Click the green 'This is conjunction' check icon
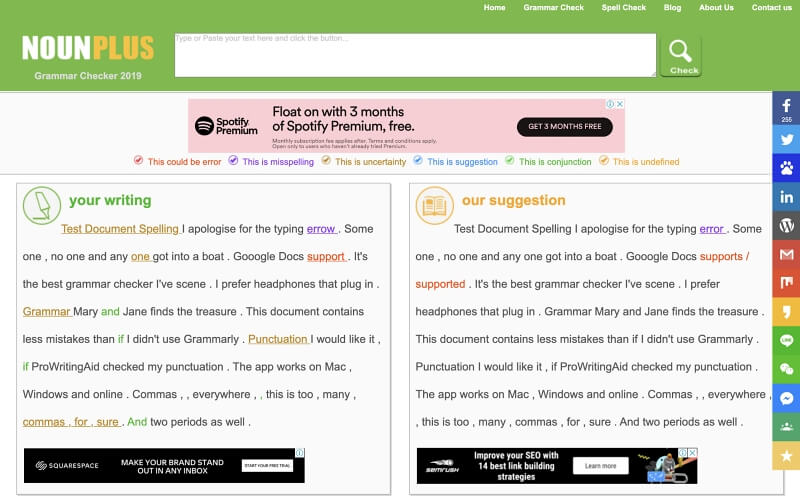The width and height of the screenshot is (800, 503). click(x=510, y=160)
